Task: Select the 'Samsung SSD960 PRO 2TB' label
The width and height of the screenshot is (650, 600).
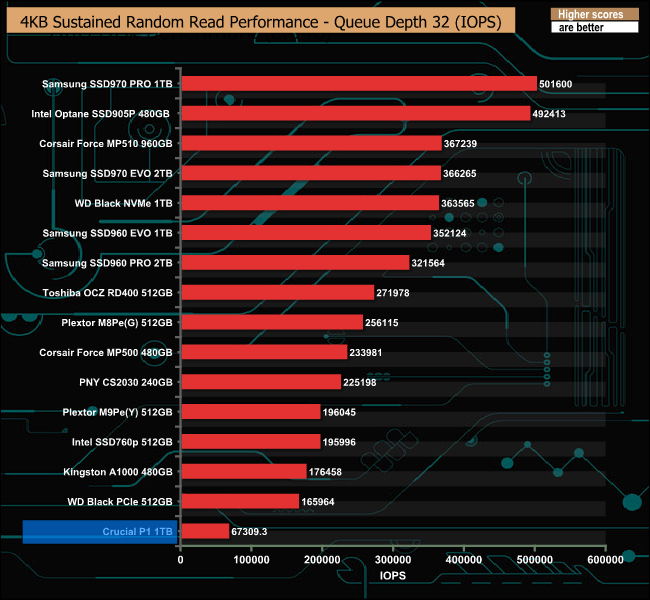Action: (x=107, y=263)
